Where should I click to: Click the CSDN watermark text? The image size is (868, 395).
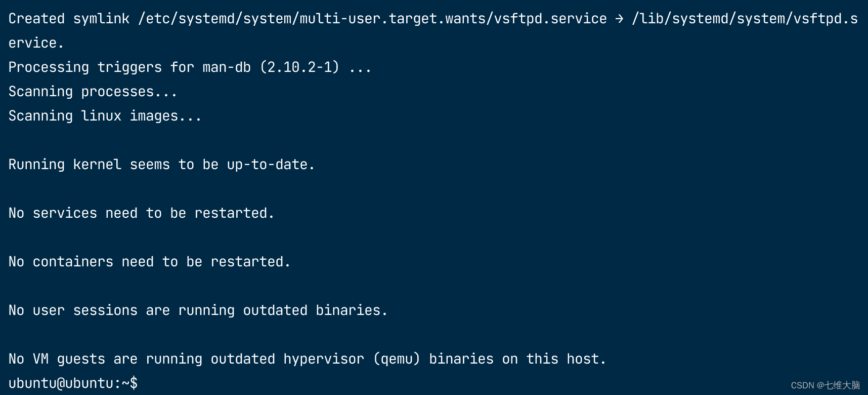point(825,385)
